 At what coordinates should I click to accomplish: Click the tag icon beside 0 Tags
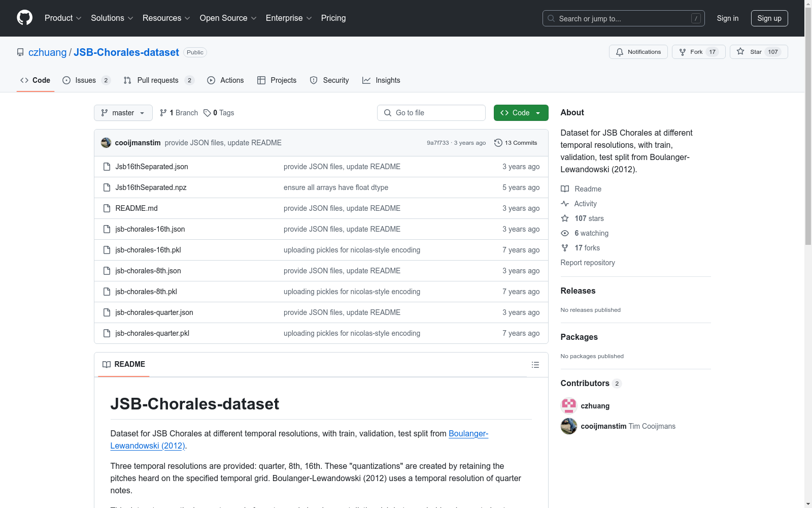207,113
